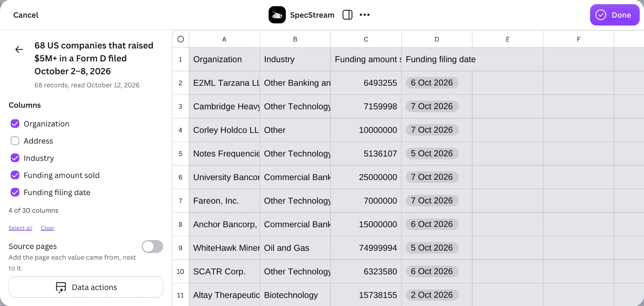Click the SpecStream app logo icon
Image resolution: width=644 pixels, height=306 pixels.
[277, 15]
